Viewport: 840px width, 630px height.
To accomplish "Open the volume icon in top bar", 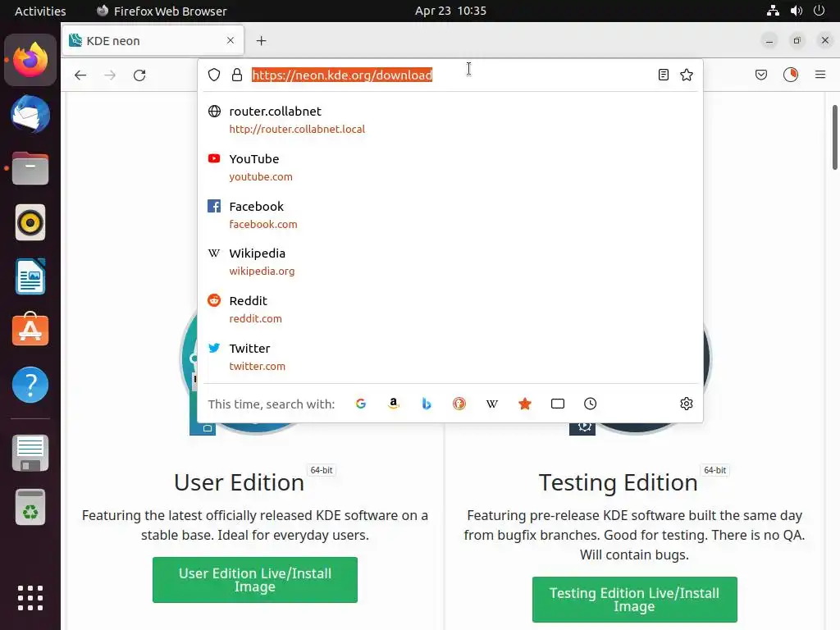I will click(797, 11).
